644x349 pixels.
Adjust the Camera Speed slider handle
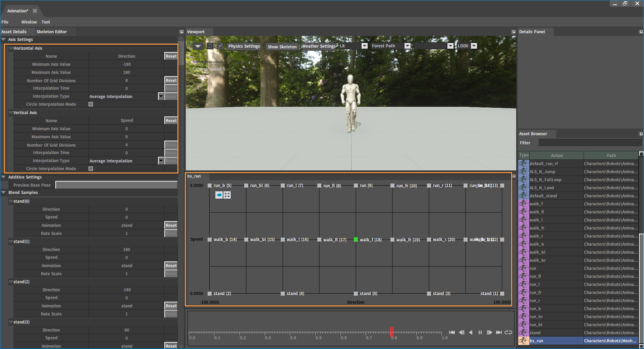pos(205,62)
